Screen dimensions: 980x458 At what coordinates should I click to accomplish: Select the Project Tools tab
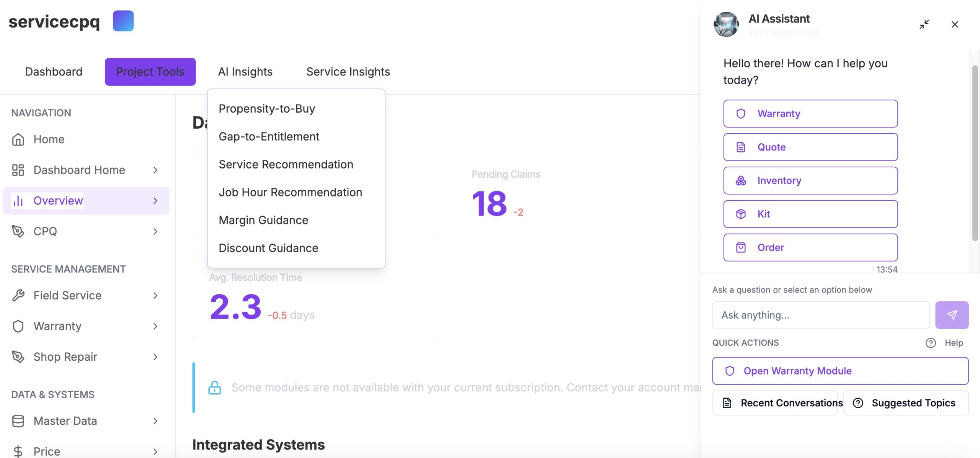(150, 72)
